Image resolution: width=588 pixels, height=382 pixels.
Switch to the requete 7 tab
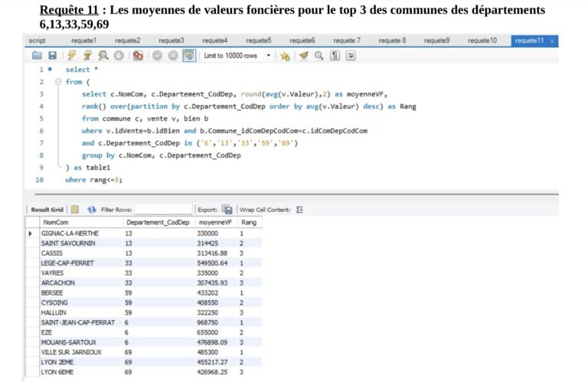[347, 40]
